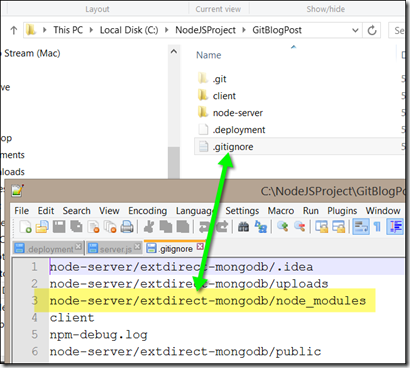Click the Explorer search box

[x=397, y=30]
